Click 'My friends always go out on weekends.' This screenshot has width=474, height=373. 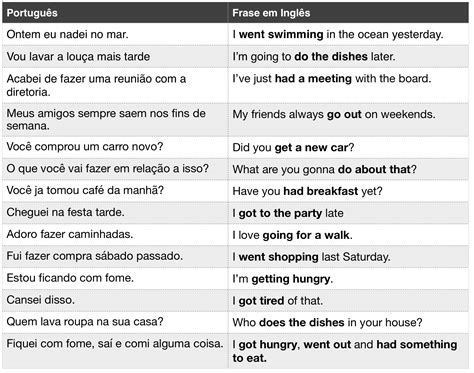coord(334,115)
